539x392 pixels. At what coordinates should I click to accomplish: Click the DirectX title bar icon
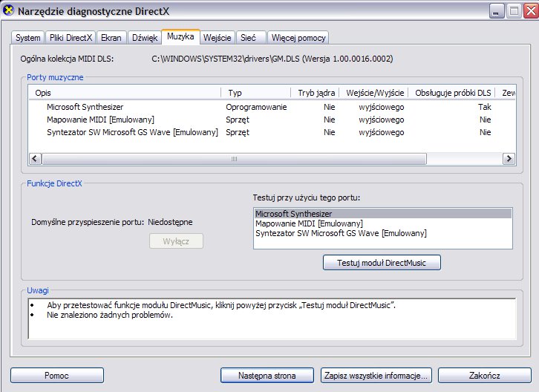click(x=8, y=10)
